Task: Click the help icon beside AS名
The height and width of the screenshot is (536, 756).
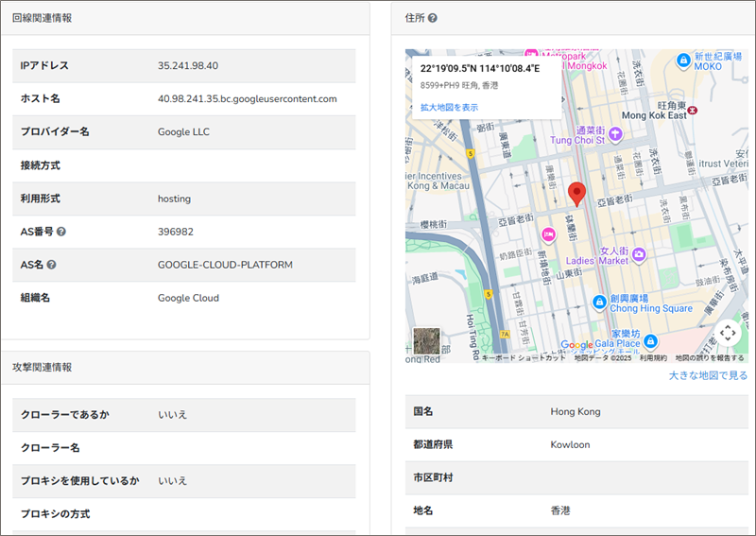Action: click(52, 265)
